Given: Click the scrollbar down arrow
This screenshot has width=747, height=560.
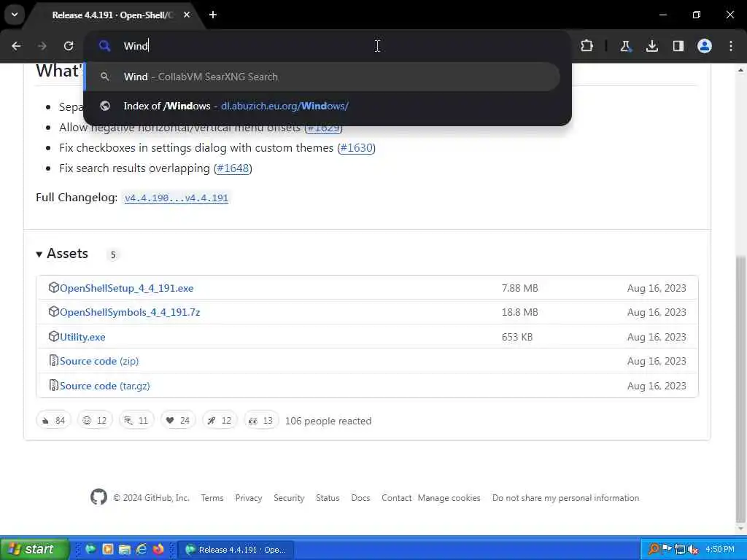Looking at the screenshot, I should [740, 529].
